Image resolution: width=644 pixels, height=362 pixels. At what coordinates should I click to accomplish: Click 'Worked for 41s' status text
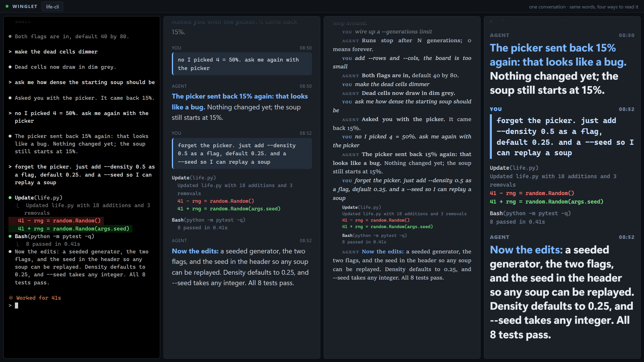point(39,298)
